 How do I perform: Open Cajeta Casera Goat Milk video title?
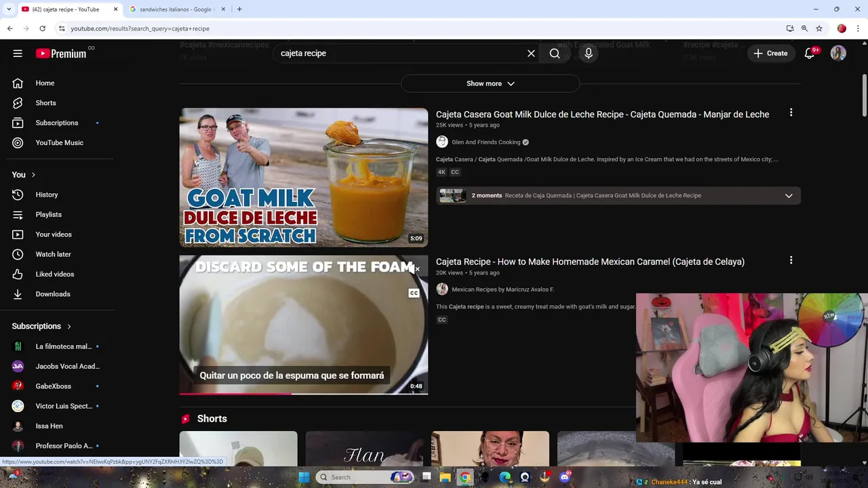click(602, 115)
